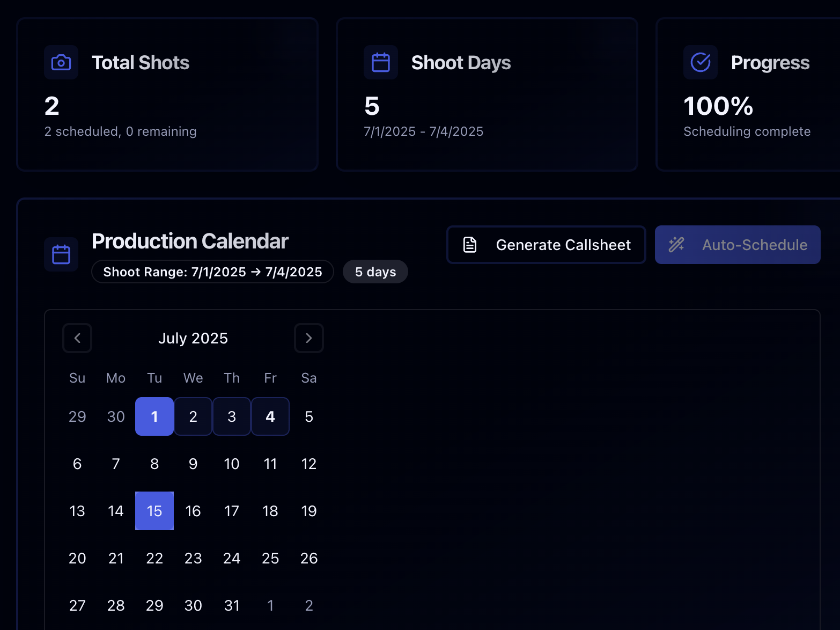Viewport: 840px width, 630px height.
Task: Click the document icon in Generate Callsheet
Action: click(470, 245)
